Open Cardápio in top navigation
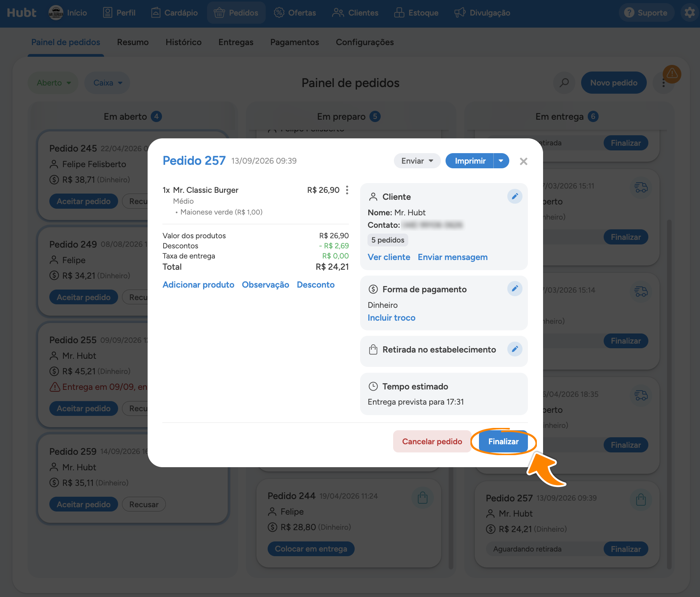The height and width of the screenshot is (597, 700). pyautogui.click(x=174, y=13)
